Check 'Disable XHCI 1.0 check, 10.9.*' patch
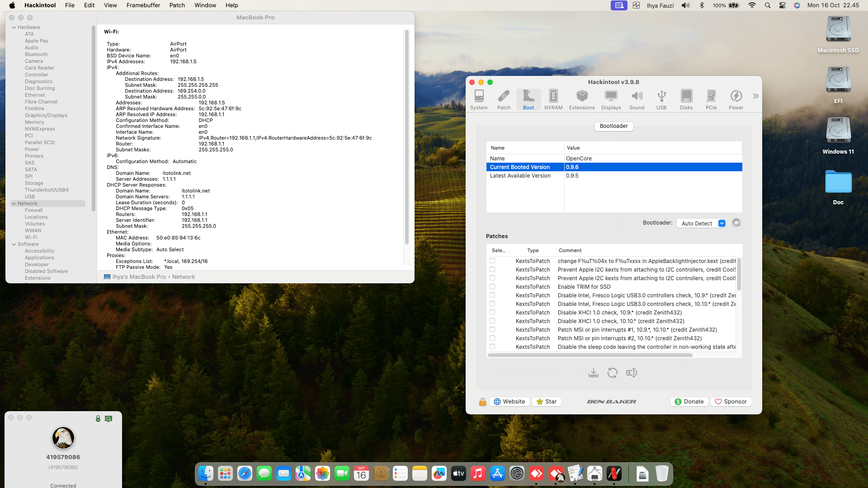The image size is (868, 488). coord(492,312)
